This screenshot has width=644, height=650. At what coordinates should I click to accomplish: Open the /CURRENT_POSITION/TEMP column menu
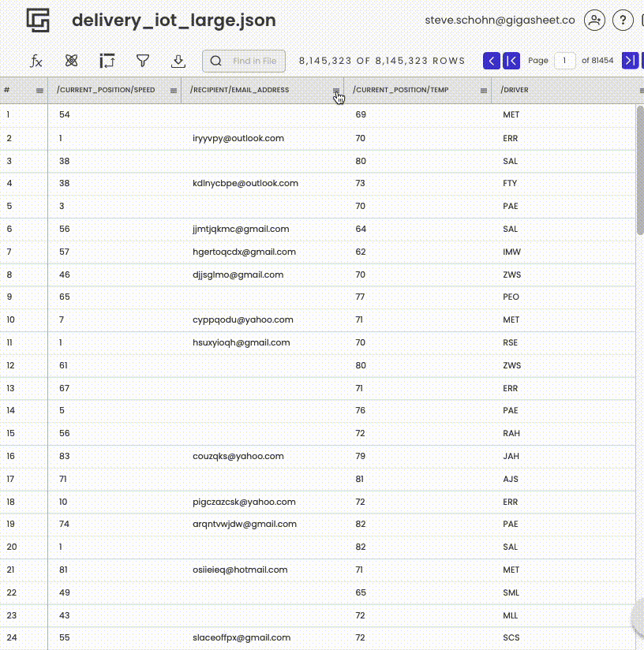[x=483, y=90]
